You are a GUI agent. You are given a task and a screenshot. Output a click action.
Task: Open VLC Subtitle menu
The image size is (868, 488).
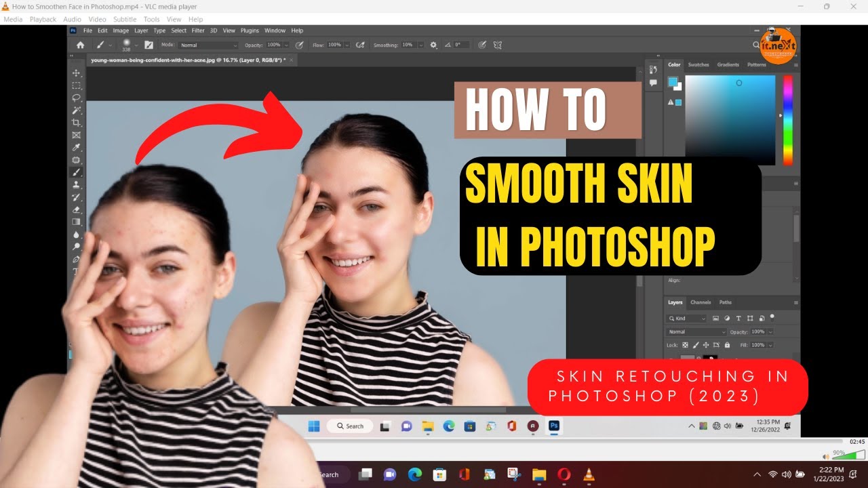point(125,19)
